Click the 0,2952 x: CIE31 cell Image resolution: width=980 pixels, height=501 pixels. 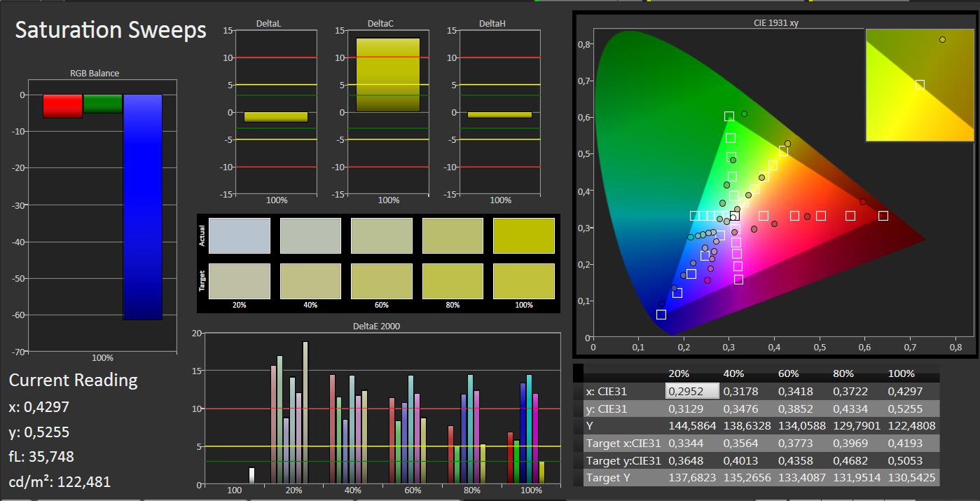[691, 391]
